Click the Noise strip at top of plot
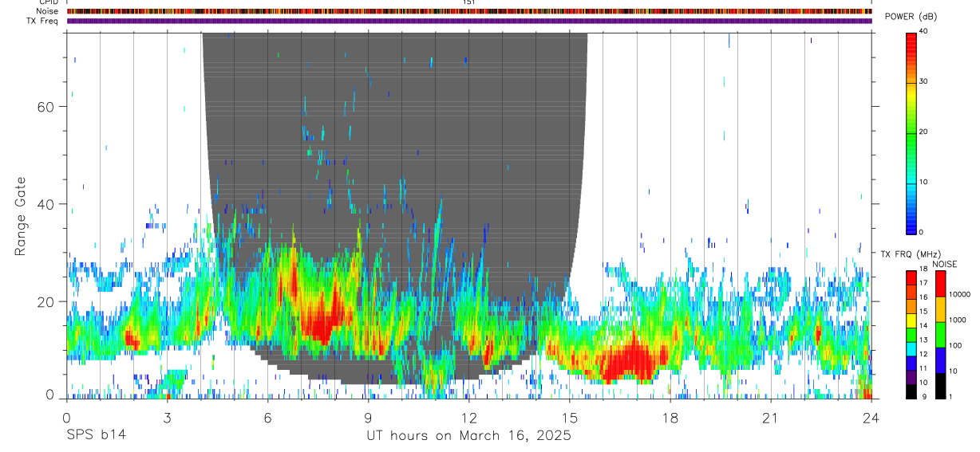This screenshot has width=980, height=452. (x=469, y=11)
